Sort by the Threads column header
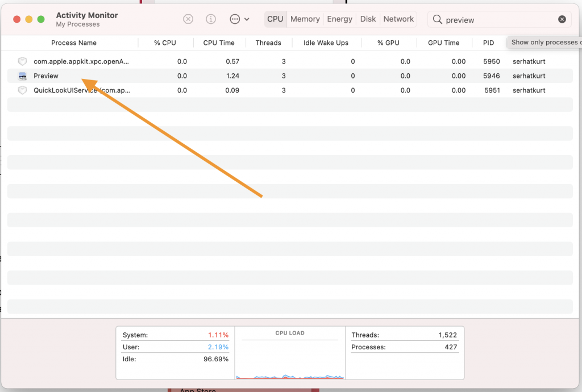 click(x=268, y=43)
